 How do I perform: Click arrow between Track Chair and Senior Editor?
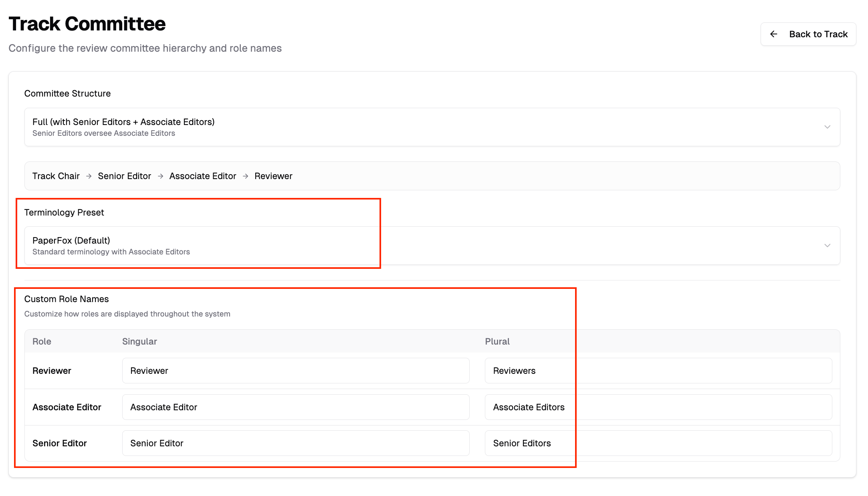(89, 176)
